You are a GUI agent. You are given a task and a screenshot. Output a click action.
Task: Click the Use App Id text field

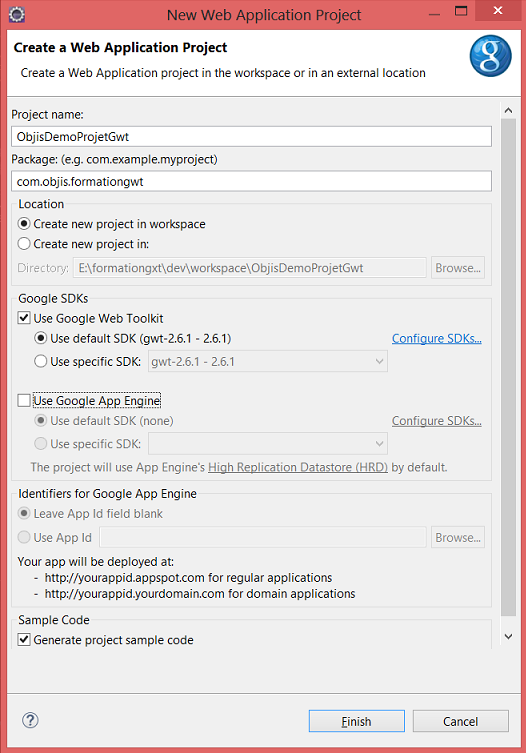point(263,538)
